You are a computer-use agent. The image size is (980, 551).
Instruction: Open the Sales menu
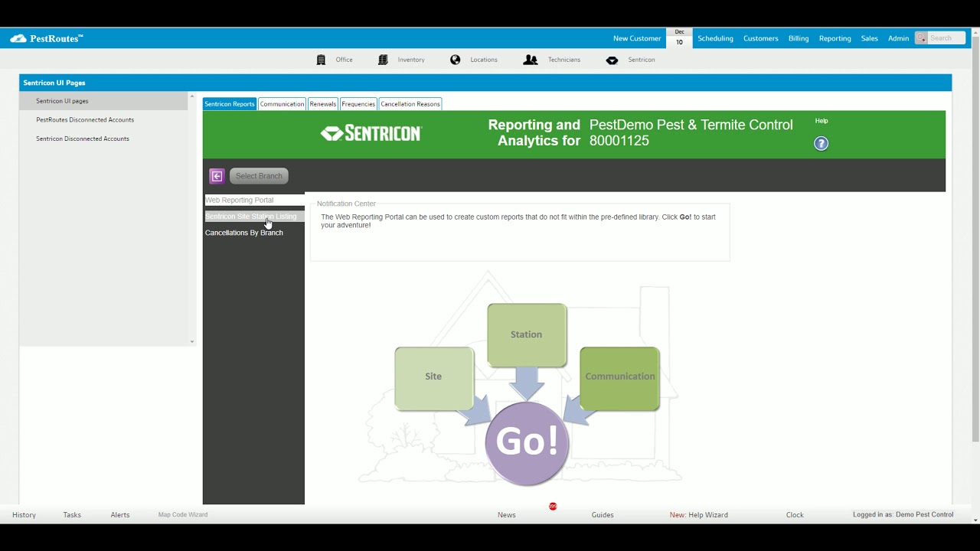[870, 38]
